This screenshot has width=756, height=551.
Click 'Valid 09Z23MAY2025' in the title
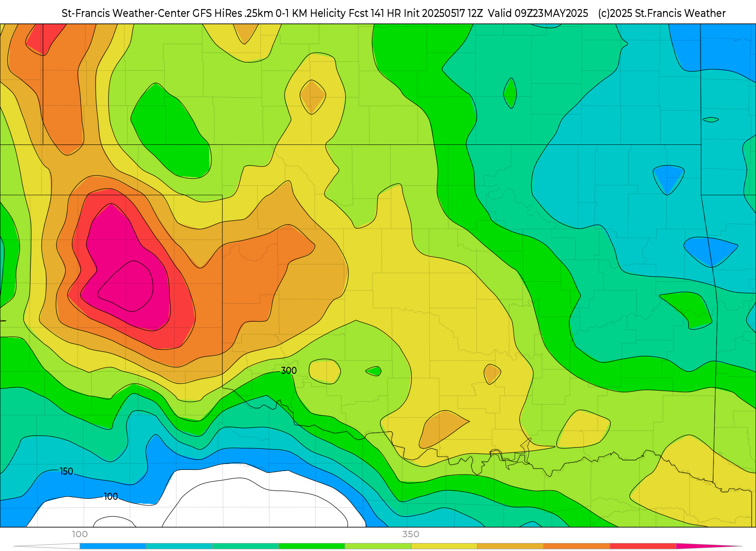538,13
